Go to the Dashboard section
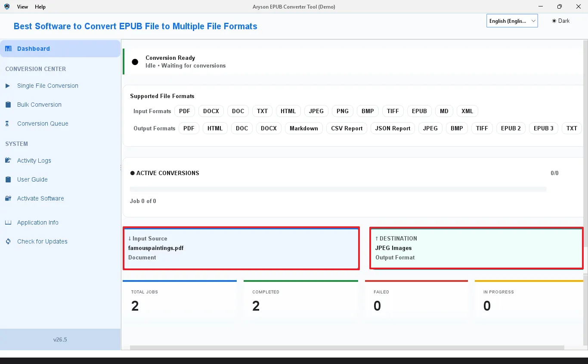This screenshot has width=588, height=364. tap(60, 49)
